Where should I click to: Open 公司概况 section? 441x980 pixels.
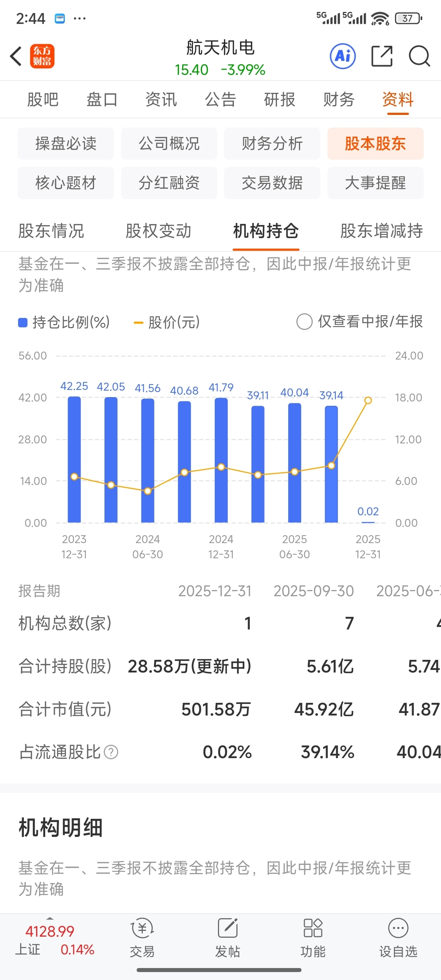tap(169, 143)
